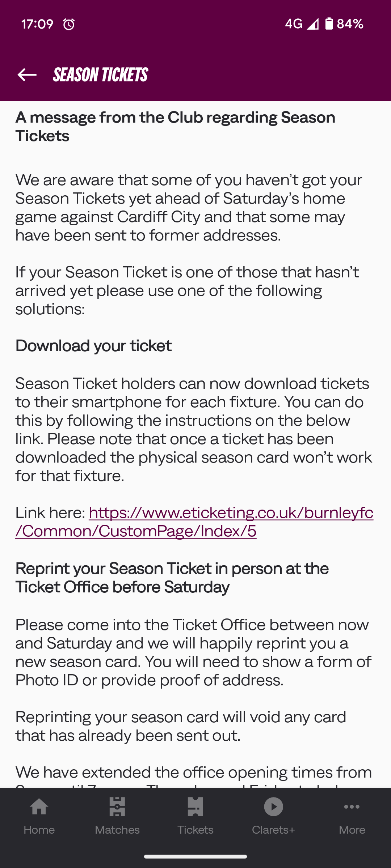Tap the Season Tickets page title
The height and width of the screenshot is (868, 391).
click(100, 75)
